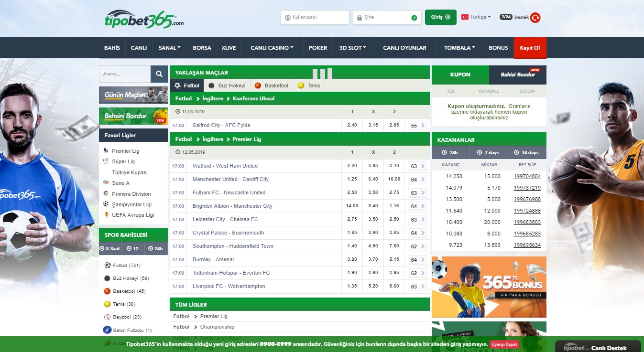
Task: Click the Turkish flag language icon
Action: tap(465, 17)
